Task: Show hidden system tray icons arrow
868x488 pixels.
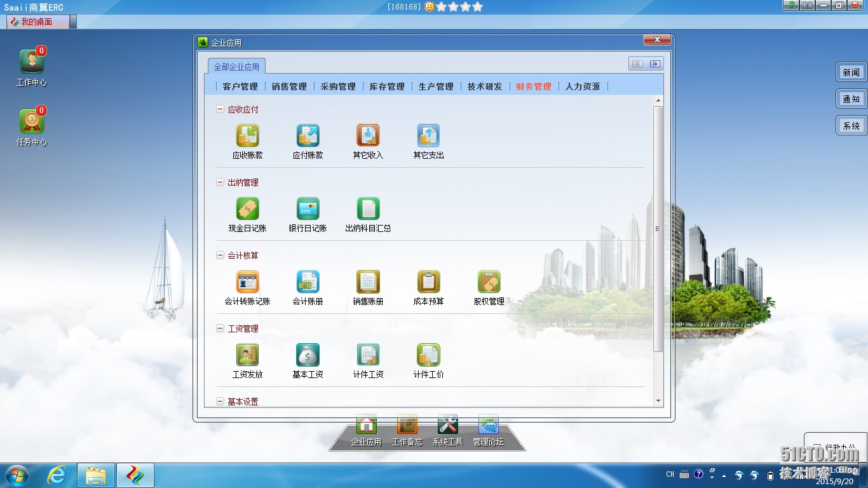Action: 724,475
